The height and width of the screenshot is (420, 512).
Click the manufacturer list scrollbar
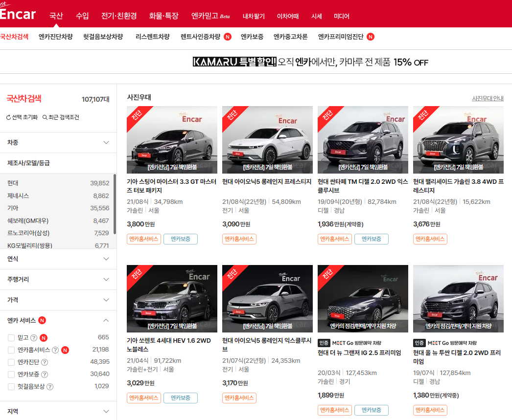click(115, 204)
